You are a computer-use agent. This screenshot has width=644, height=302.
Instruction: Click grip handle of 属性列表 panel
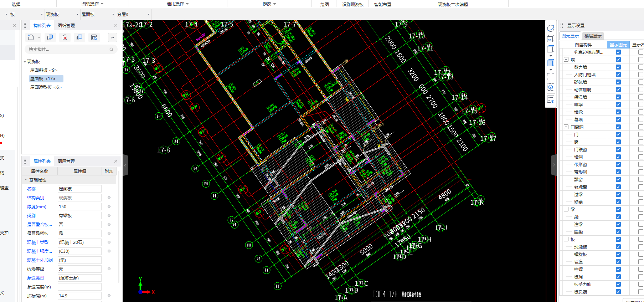[x=25, y=161]
